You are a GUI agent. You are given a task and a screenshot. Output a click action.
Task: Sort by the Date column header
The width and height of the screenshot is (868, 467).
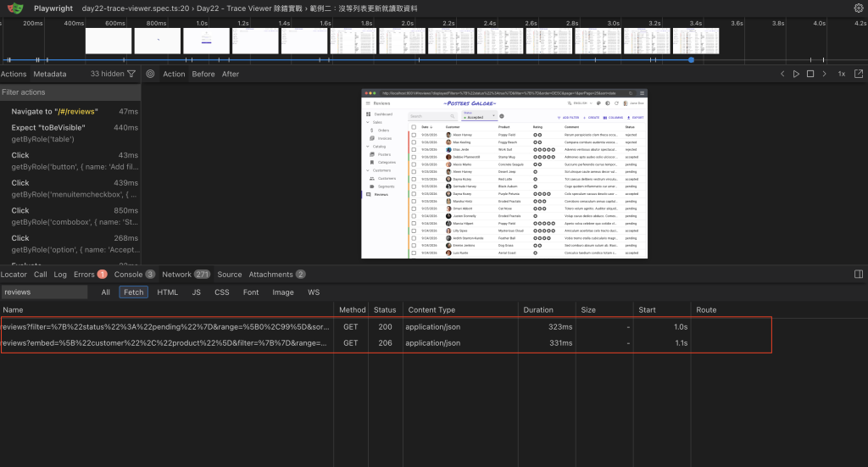pos(427,127)
